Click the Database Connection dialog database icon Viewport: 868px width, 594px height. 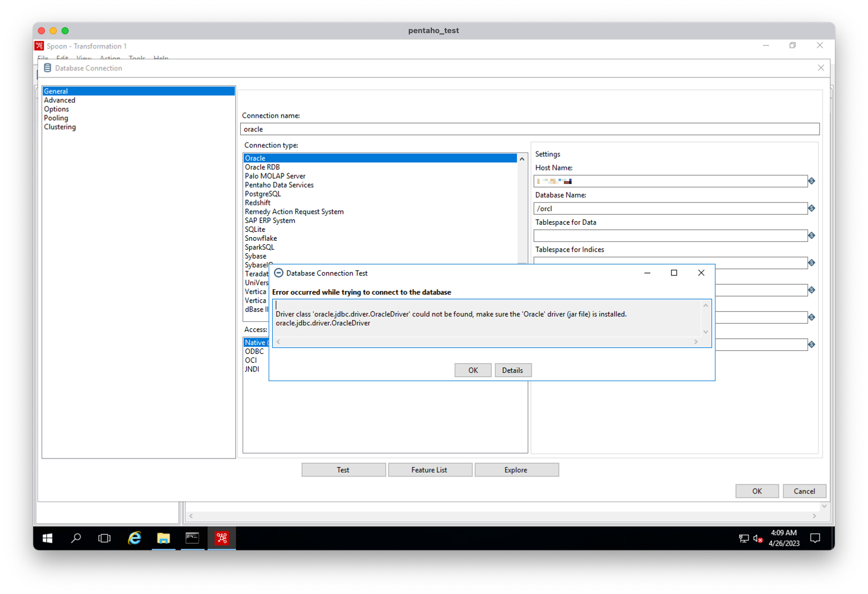click(x=47, y=68)
